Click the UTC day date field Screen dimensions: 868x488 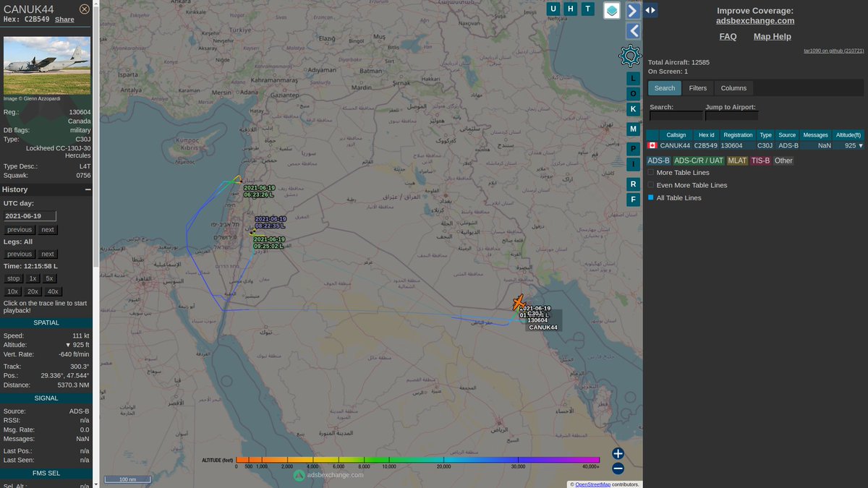pos(30,216)
